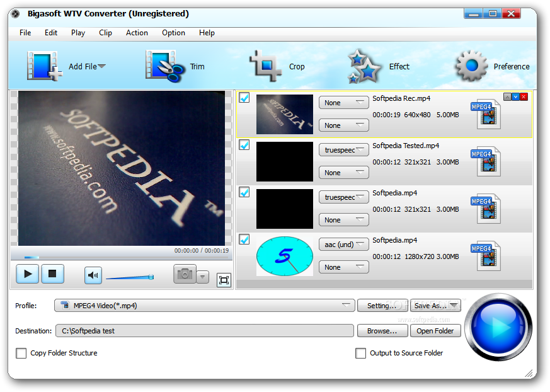Viewport: 550px width, 392px height.
Task: Click the Open Folder button
Action: coord(435,331)
